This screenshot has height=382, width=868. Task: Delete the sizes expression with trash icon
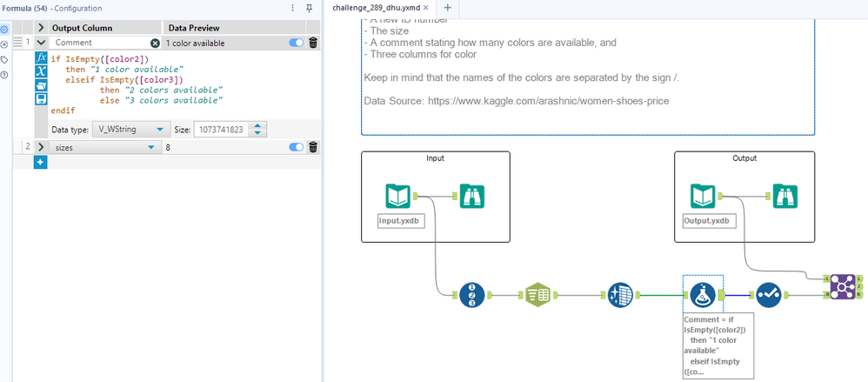(x=313, y=147)
